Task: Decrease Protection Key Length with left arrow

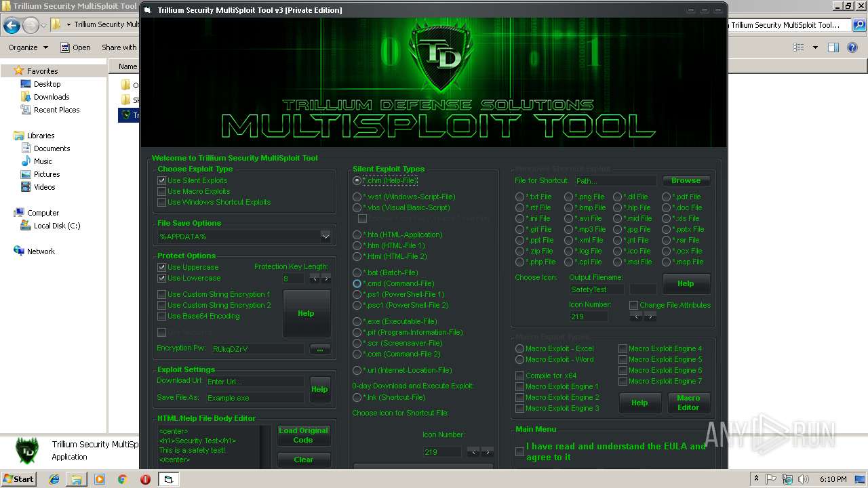Action: pyautogui.click(x=315, y=279)
